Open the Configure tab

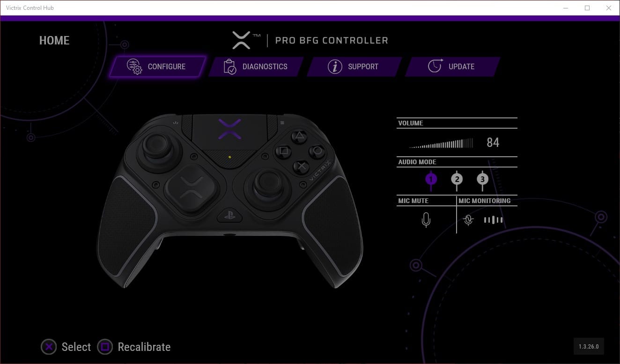pos(158,66)
